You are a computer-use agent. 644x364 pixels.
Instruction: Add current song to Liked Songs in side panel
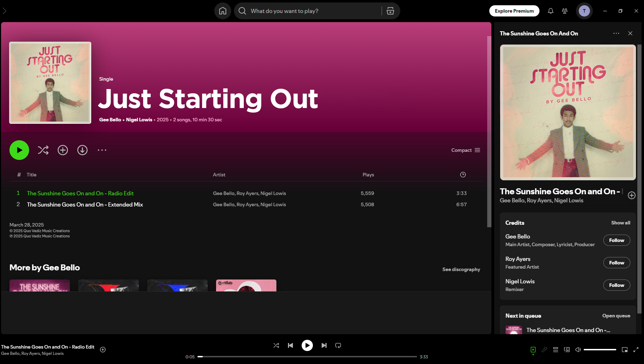coord(632,195)
